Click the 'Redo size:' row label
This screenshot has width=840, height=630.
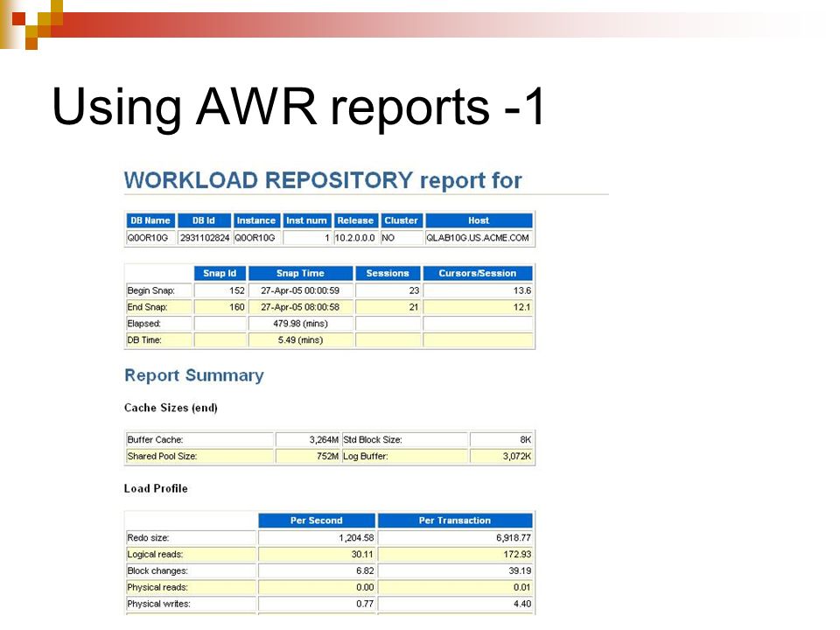(148, 538)
